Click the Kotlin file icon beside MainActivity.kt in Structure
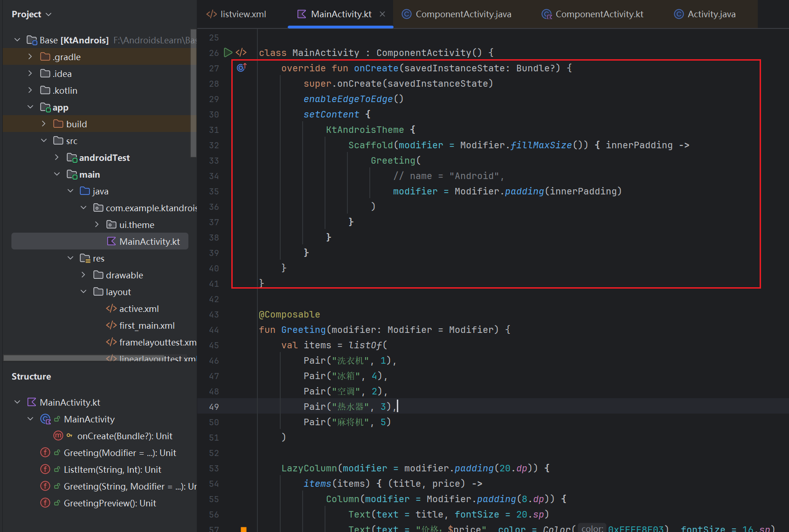Screen dimensions: 789x532 coord(32,402)
